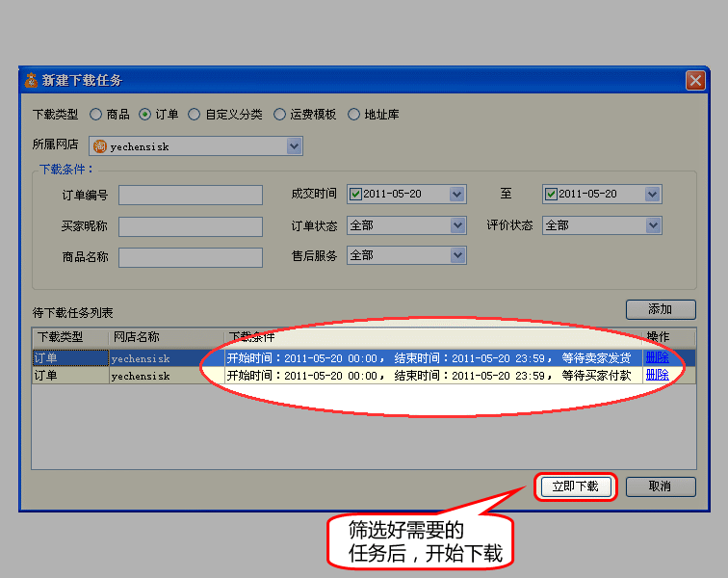Open the 成交时间 start date picker arrow
Viewport: 728px width, 578px height.
click(x=456, y=195)
